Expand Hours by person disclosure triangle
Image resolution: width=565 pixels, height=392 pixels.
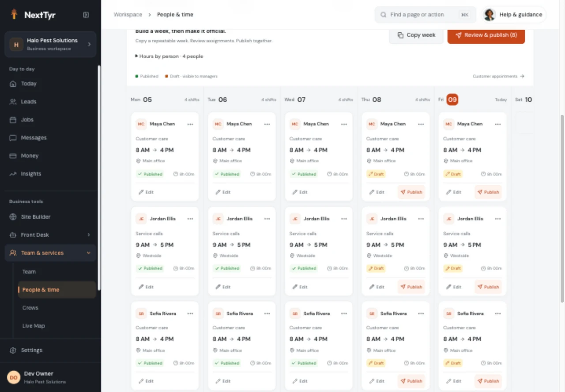coord(137,56)
